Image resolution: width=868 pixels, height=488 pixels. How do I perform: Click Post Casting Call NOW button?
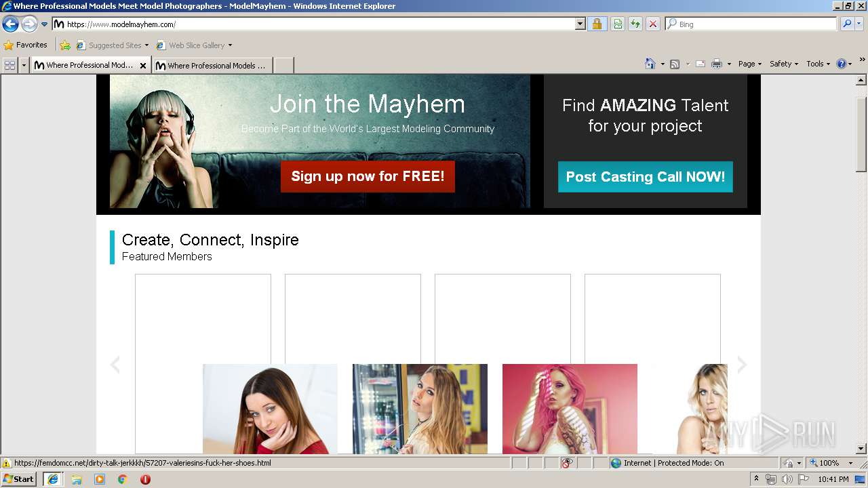645,177
